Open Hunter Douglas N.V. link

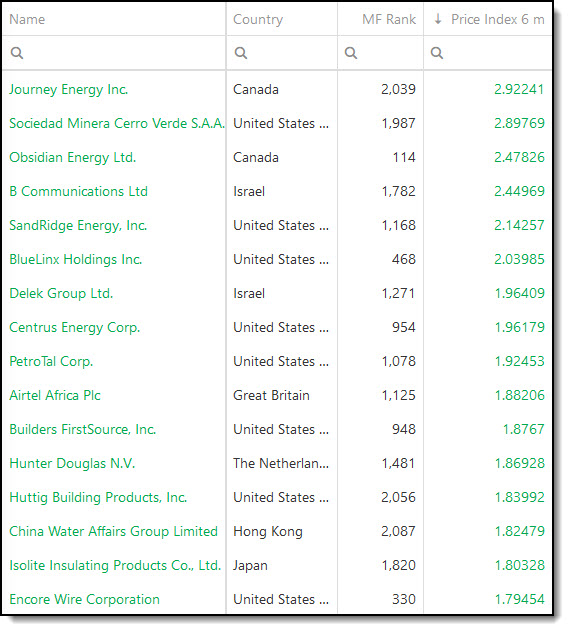point(72,463)
